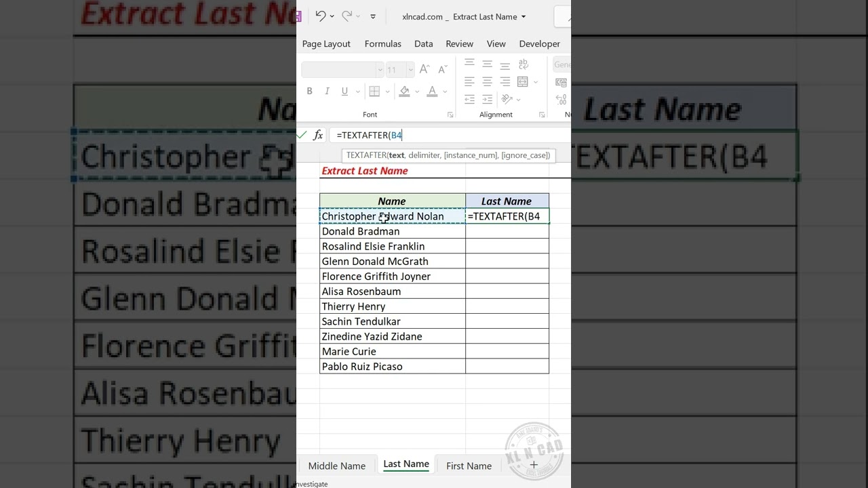
Task: Click the Last Name sheet tab
Action: point(406,464)
